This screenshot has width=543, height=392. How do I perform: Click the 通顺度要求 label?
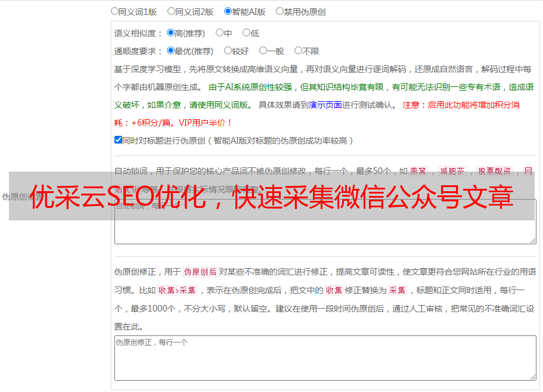(138, 52)
